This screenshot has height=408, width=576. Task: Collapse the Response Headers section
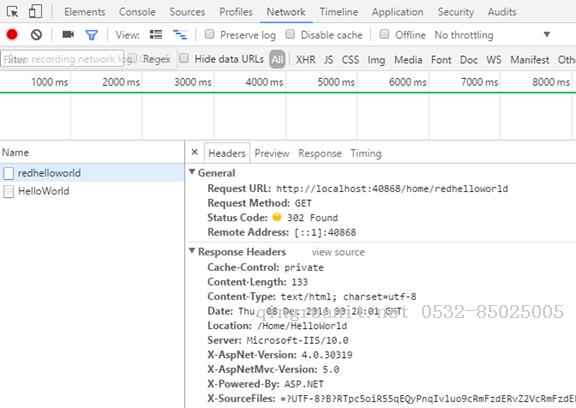click(192, 251)
